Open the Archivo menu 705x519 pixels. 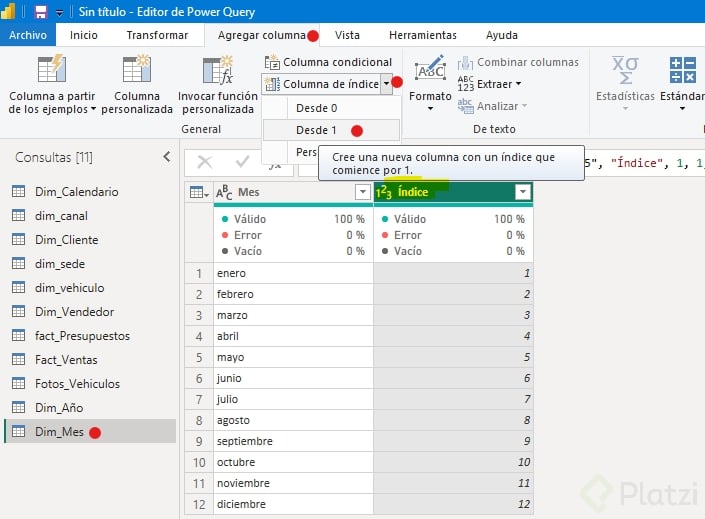point(28,35)
